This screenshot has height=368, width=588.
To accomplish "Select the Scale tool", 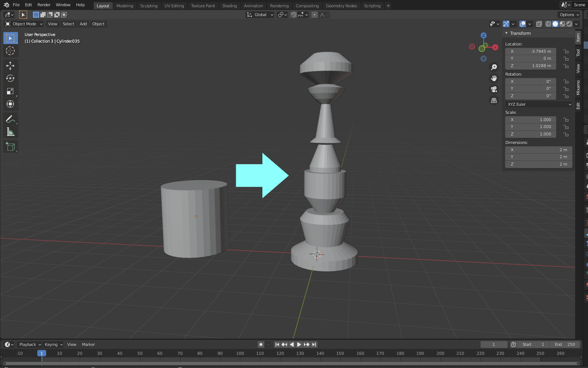I will coord(11,91).
